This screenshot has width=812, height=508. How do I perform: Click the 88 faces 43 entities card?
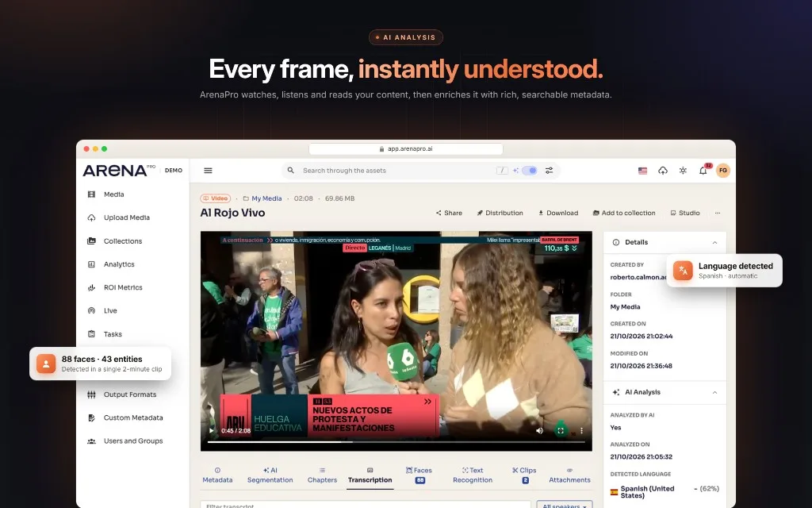tap(101, 364)
